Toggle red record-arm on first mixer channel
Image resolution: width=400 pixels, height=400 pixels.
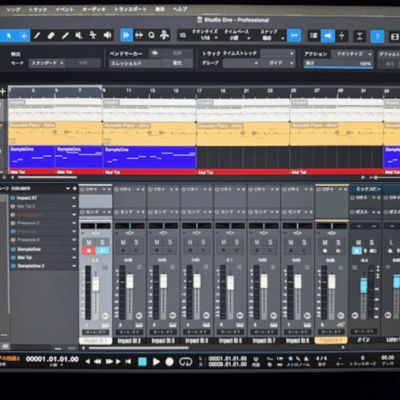click(x=89, y=250)
